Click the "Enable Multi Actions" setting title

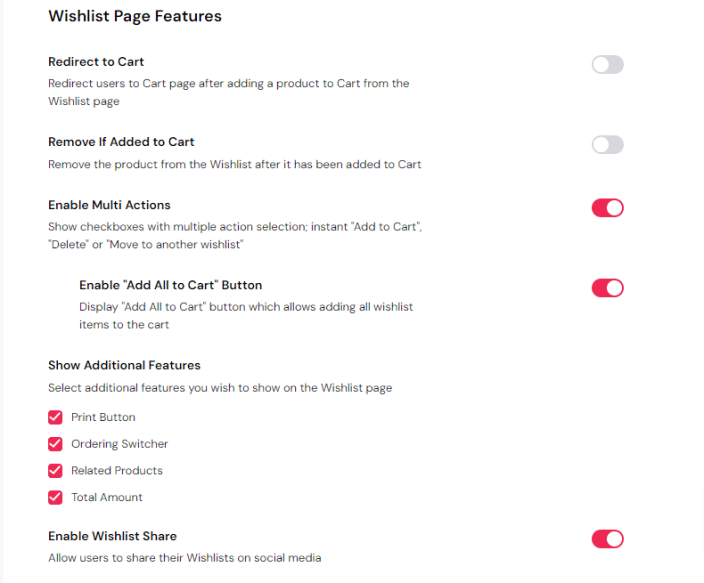click(x=109, y=205)
